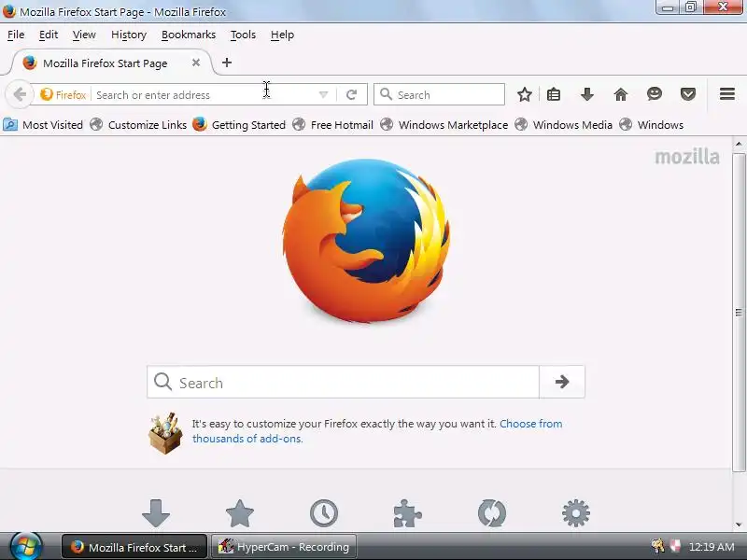Open the Free Hotmail bookmark
Image resolution: width=747 pixels, height=560 pixels.
coord(332,125)
